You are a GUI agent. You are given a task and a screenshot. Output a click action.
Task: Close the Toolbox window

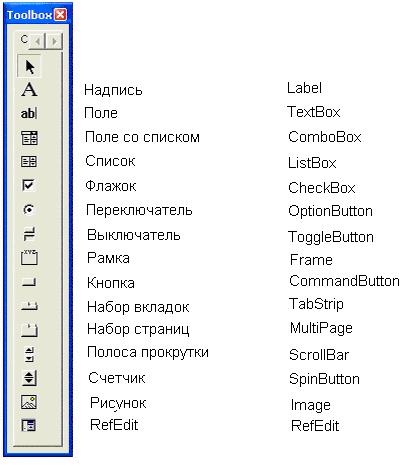click(x=60, y=15)
